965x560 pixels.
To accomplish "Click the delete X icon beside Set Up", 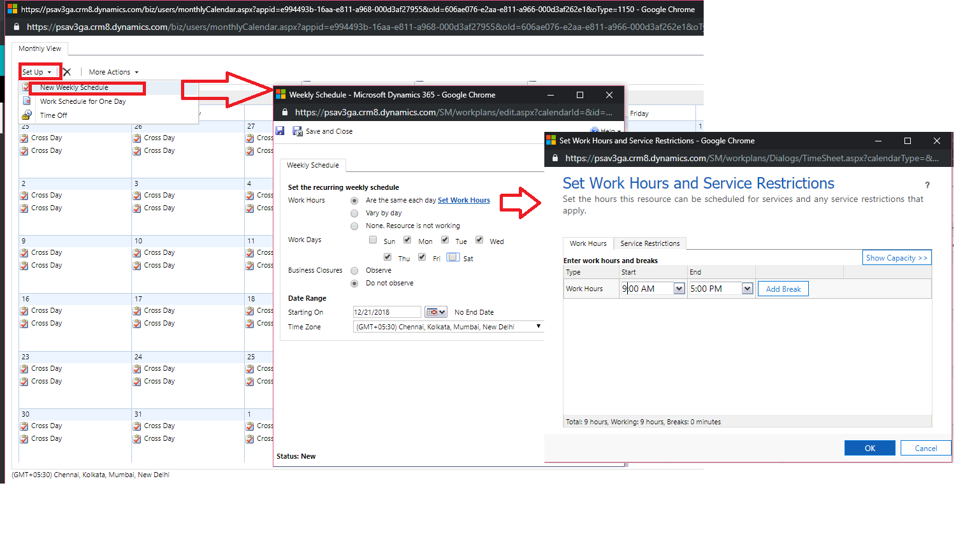I will pos(67,72).
